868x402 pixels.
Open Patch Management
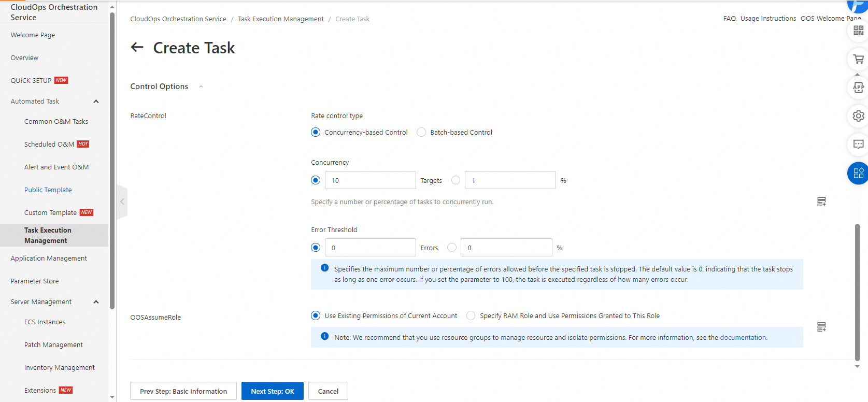(53, 345)
